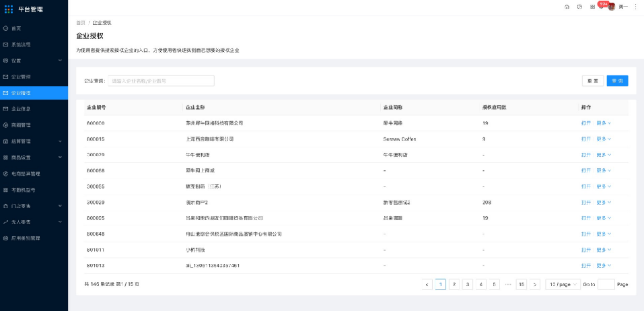Click 打开 for row 800005
644x311 pixels.
point(586,218)
